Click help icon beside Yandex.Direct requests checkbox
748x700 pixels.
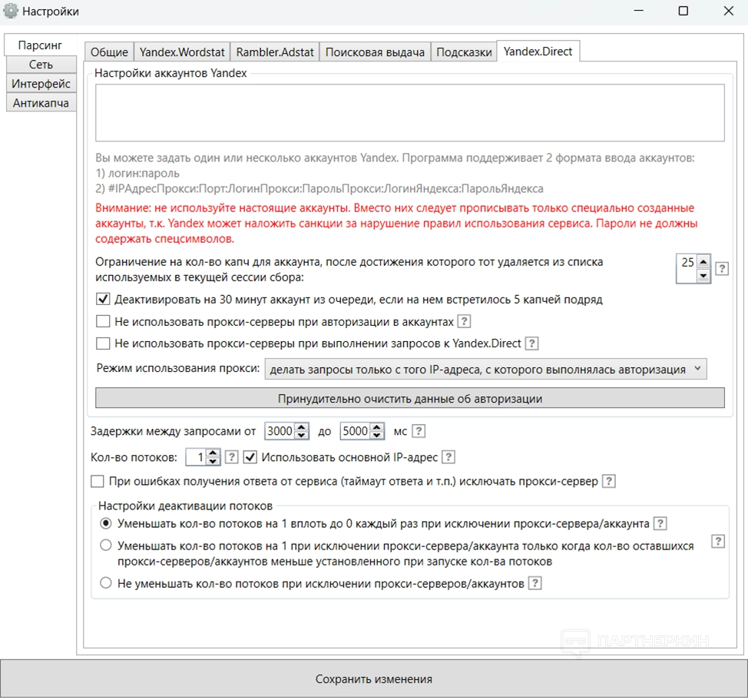click(x=531, y=343)
